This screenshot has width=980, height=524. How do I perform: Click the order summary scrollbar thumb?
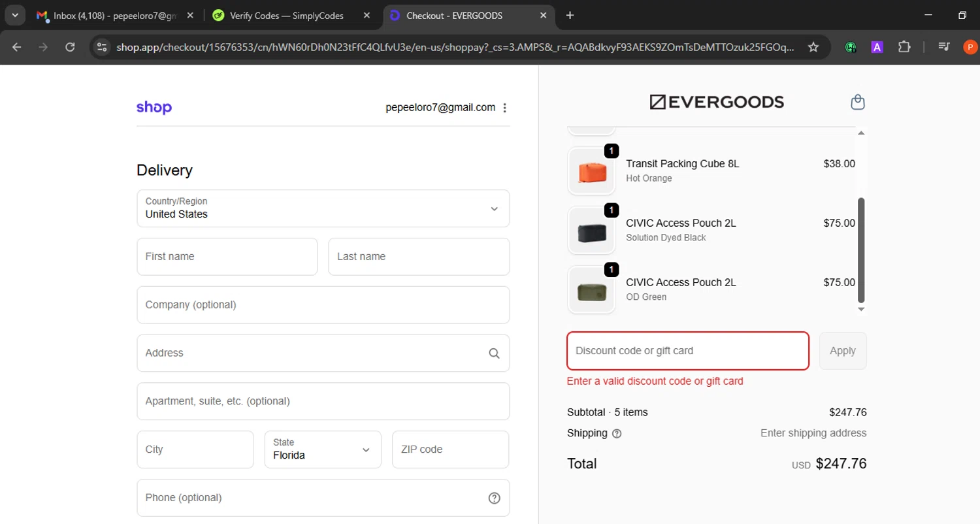[x=860, y=250]
